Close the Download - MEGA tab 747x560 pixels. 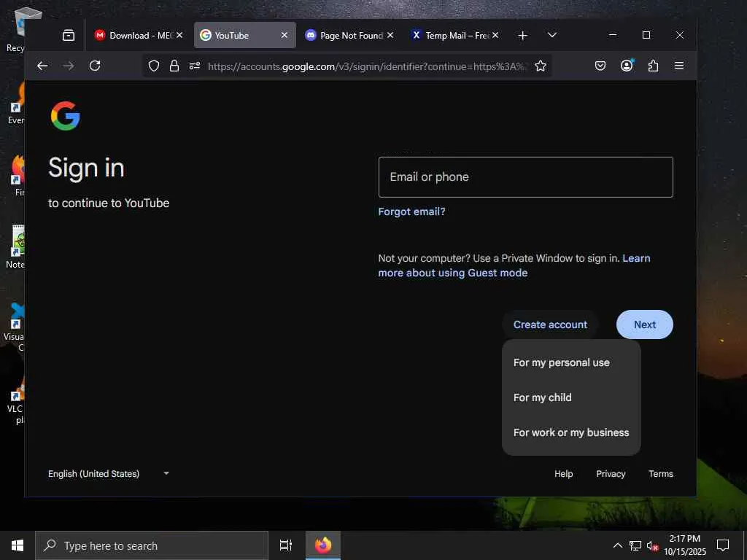click(x=179, y=35)
